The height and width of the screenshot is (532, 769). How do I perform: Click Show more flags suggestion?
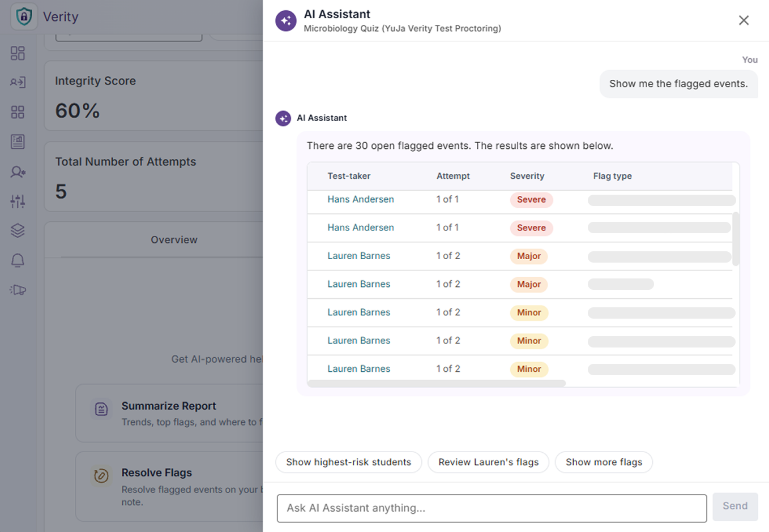pyautogui.click(x=604, y=462)
